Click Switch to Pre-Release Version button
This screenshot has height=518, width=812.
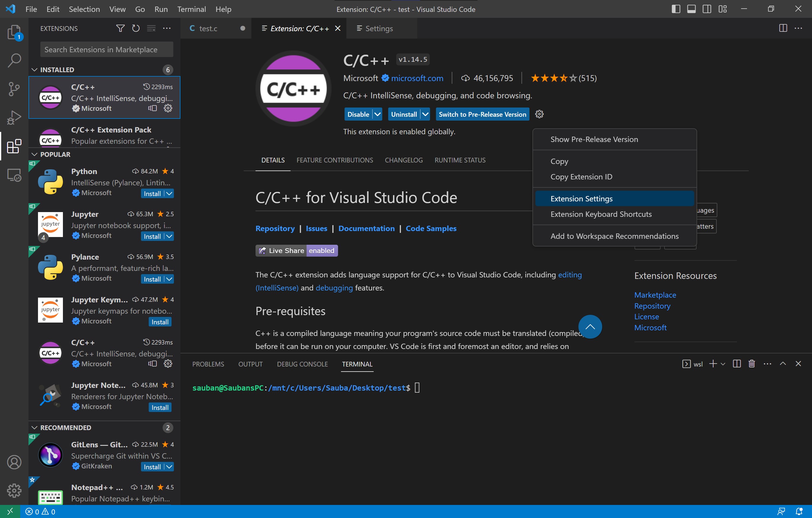482,114
